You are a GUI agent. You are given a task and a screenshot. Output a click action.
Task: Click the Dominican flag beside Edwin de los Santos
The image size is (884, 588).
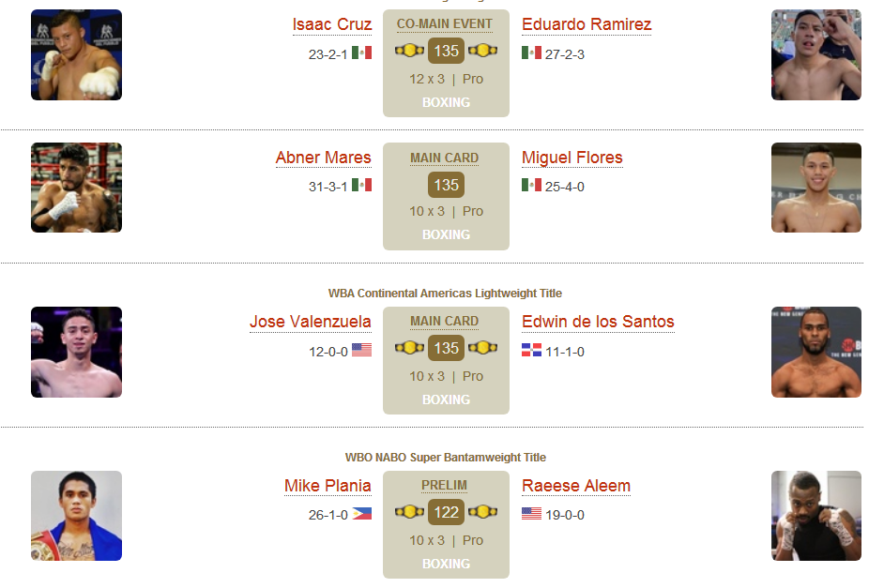(531, 351)
